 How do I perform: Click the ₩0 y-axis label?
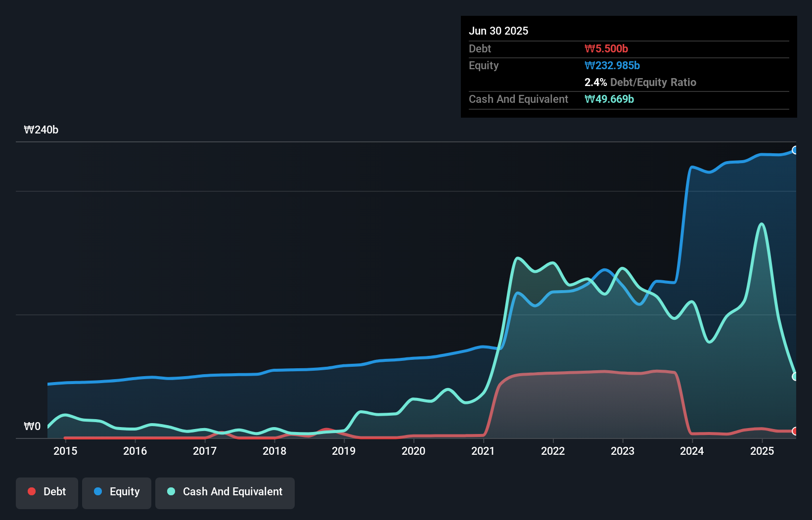[x=32, y=427]
